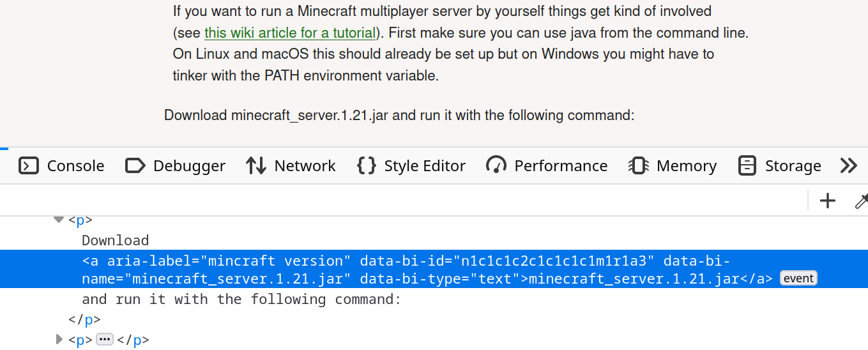This screenshot has height=350, width=868.
Task: Click the closing p tag line
Action: click(84, 319)
